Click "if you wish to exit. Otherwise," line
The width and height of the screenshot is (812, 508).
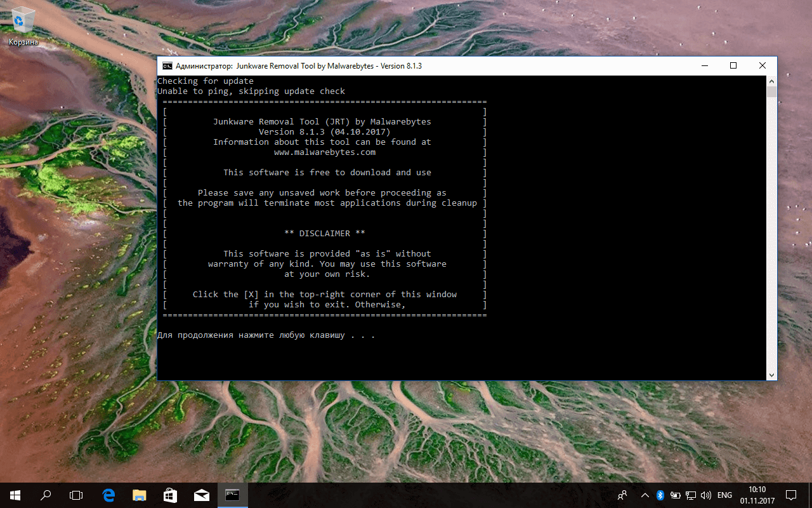[327, 305]
